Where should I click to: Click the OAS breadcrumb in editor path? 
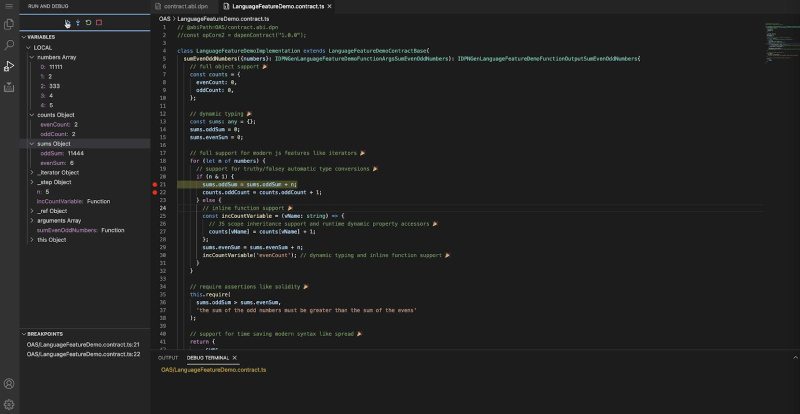[x=164, y=18]
